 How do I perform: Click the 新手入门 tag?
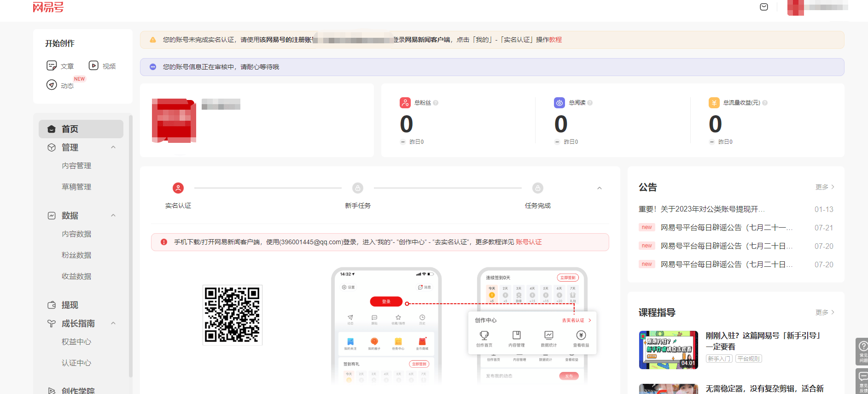[x=719, y=359]
